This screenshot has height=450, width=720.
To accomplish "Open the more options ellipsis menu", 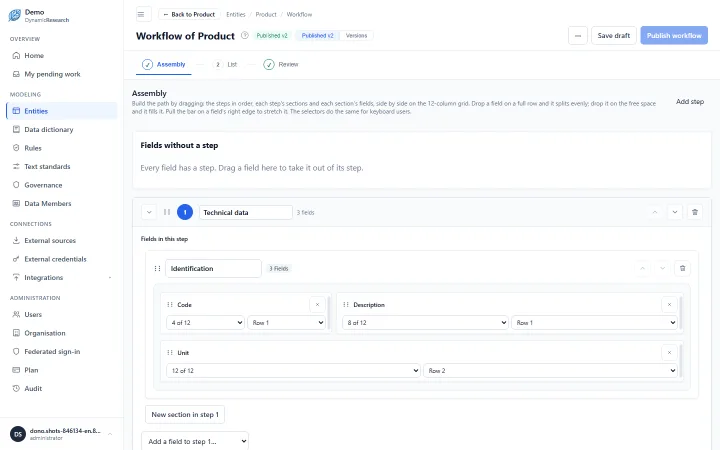I will 578,35.
